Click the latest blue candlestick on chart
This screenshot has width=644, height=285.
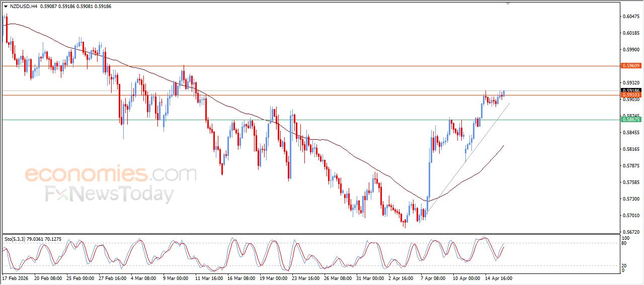pyautogui.click(x=504, y=94)
